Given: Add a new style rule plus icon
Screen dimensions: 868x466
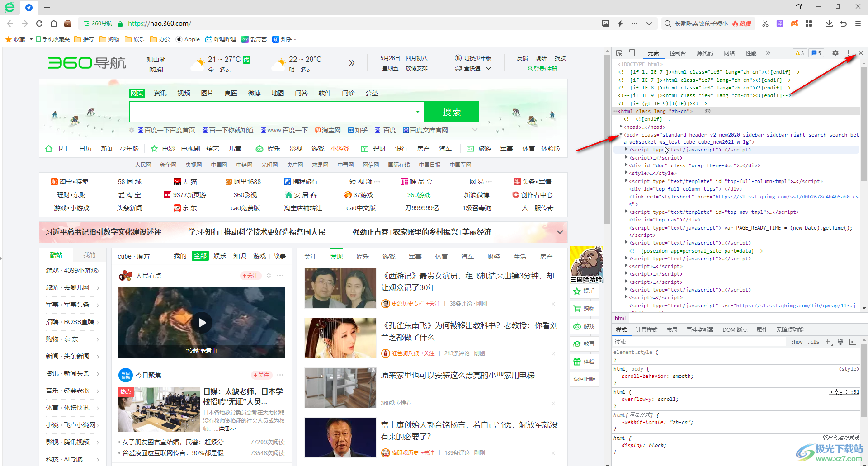Looking at the screenshot, I should click(x=828, y=342).
